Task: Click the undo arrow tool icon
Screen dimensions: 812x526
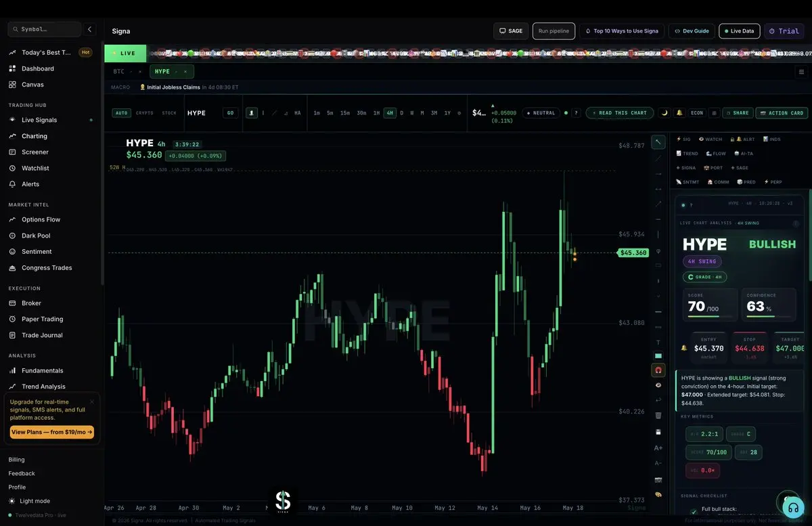Action: [658, 399]
